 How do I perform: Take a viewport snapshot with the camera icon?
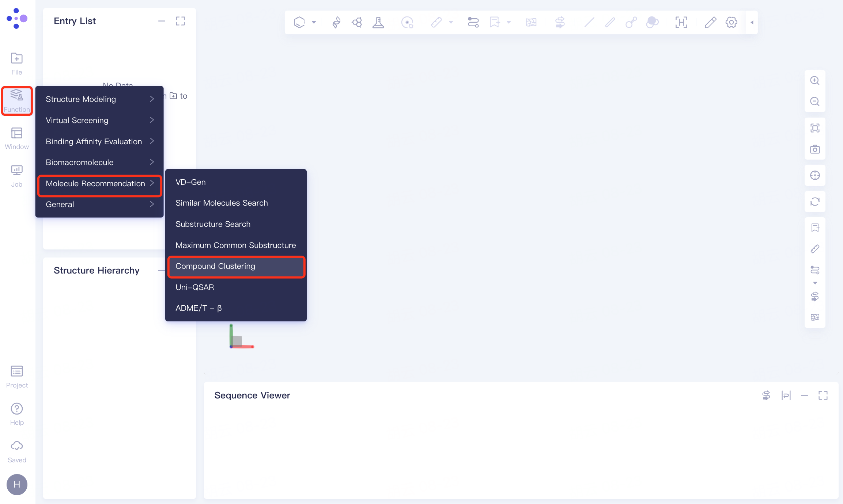(x=815, y=149)
